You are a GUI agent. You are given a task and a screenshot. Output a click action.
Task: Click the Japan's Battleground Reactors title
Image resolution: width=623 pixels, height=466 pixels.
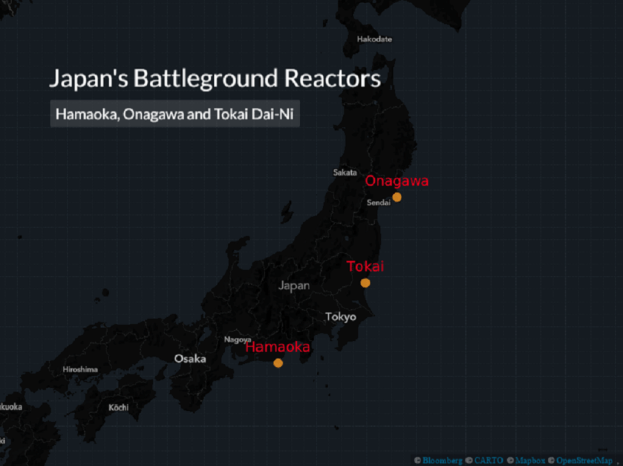click(215, 78)
